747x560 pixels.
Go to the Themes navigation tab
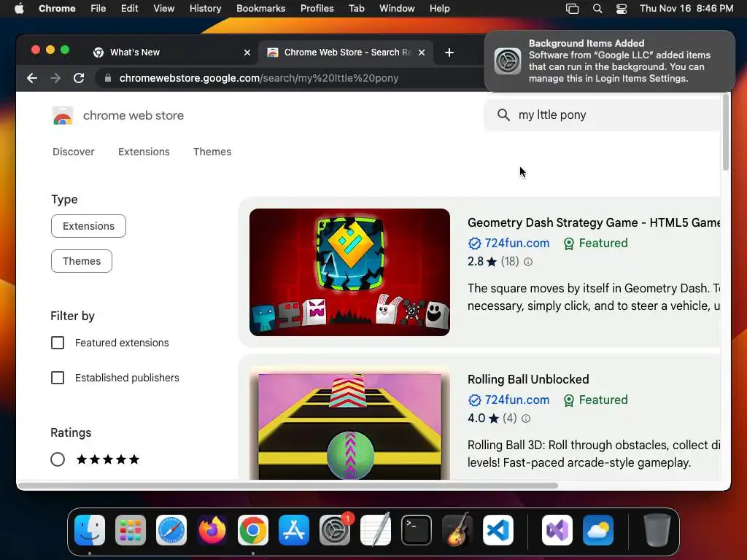(x=212, y=152)
